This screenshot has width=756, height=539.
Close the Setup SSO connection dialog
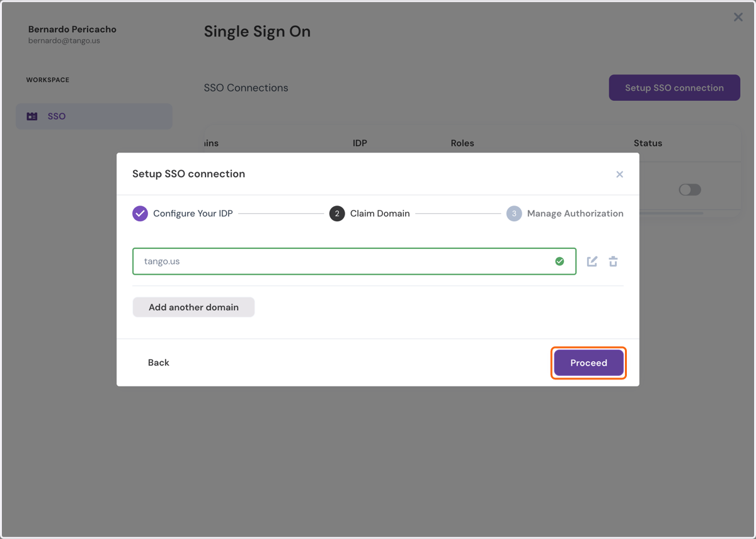click(619, 174)
